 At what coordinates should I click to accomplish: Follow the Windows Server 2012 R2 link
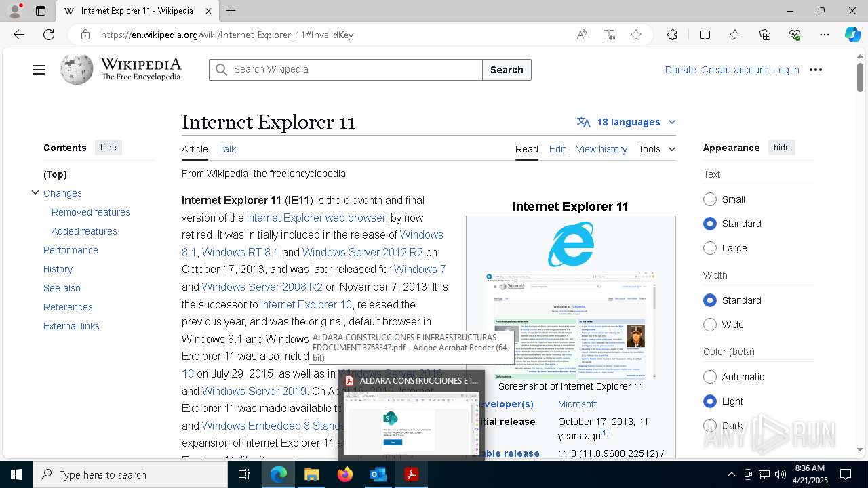pos(363,252)
